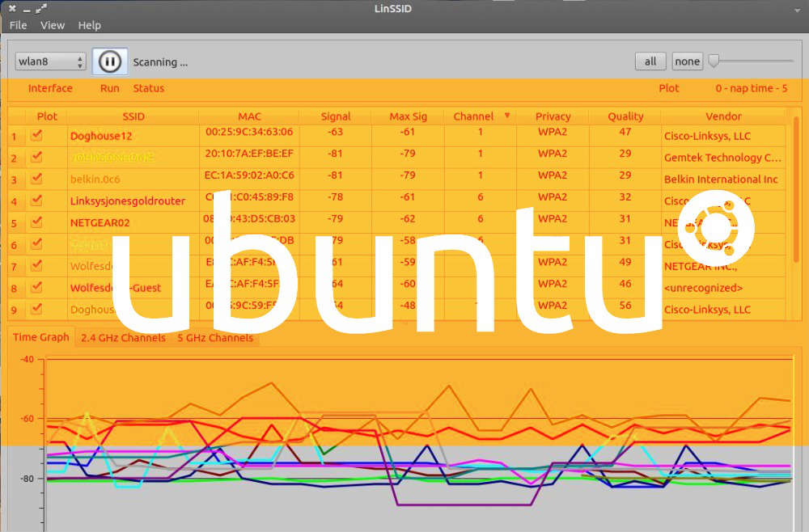Click the 'none' plot button
The height and width of the screenshot is (532, 809).
pyautogui.click(x=687, y=61)
